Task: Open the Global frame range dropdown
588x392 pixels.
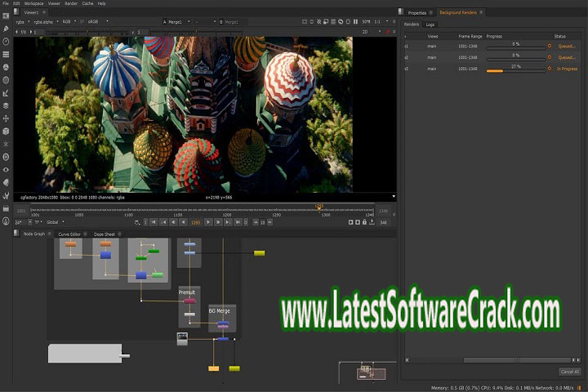Action: click(54, 221)
